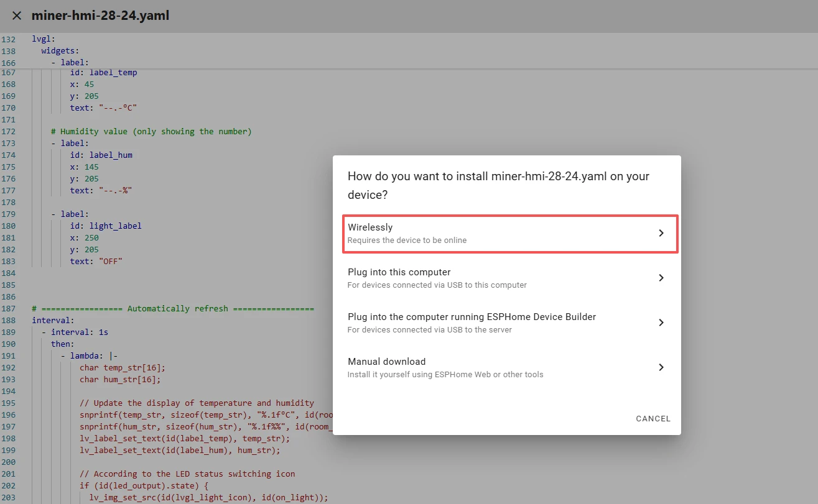Place cursor on 'id: label_hum' line
The image size is (818, 504).
point(101,155)
